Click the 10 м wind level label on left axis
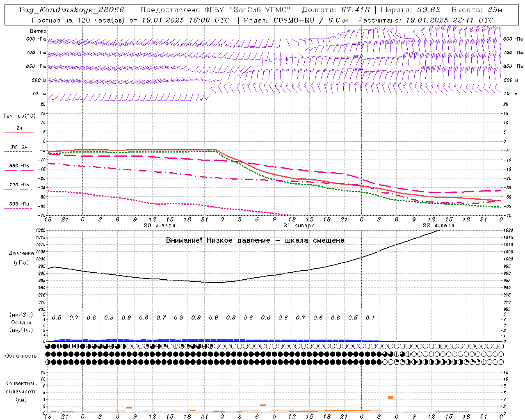The width and height of the screenshot is (525, 420). click(39, 94)
